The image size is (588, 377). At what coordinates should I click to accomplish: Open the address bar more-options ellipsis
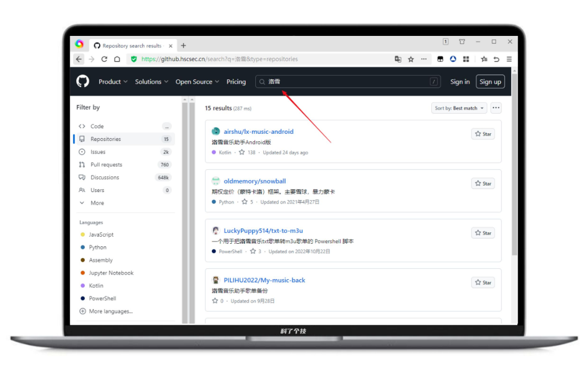click(x=424, y=59)
